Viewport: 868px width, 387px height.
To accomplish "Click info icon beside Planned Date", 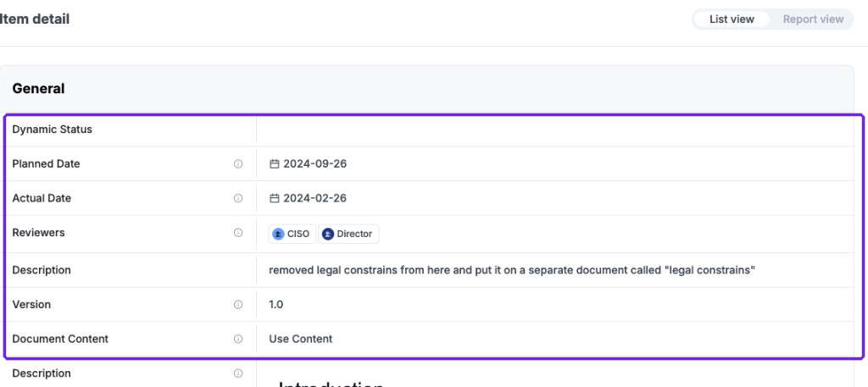I will pos(238,163).
